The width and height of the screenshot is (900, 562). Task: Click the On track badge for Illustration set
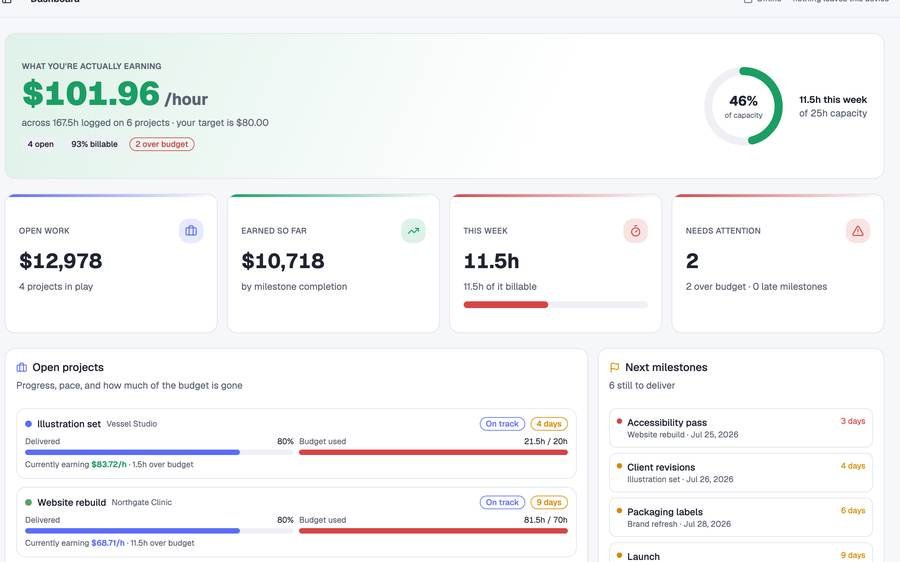tap(502, 424)
